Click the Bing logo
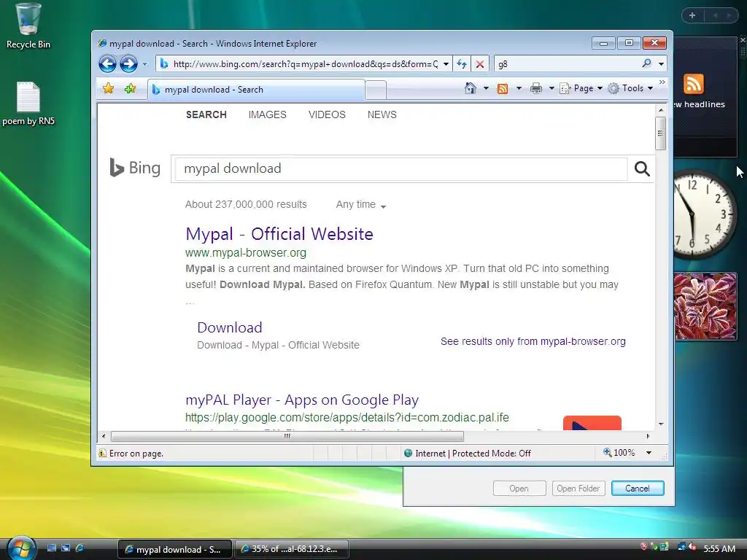Image resolution: width=747 pixels, height=560 pixels. pyautogui.click(x=135, y=168)
